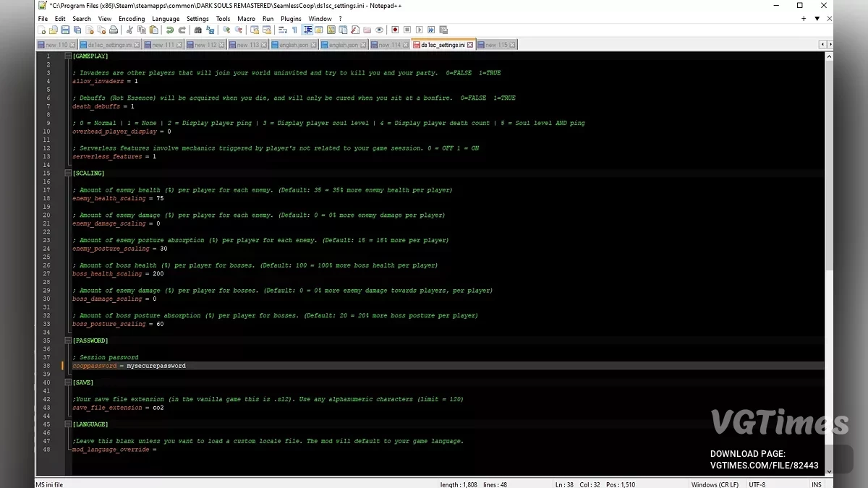Screen dimensions: 868x488
Task: Switch to the new 110 tab
Action: pos(55,45)
